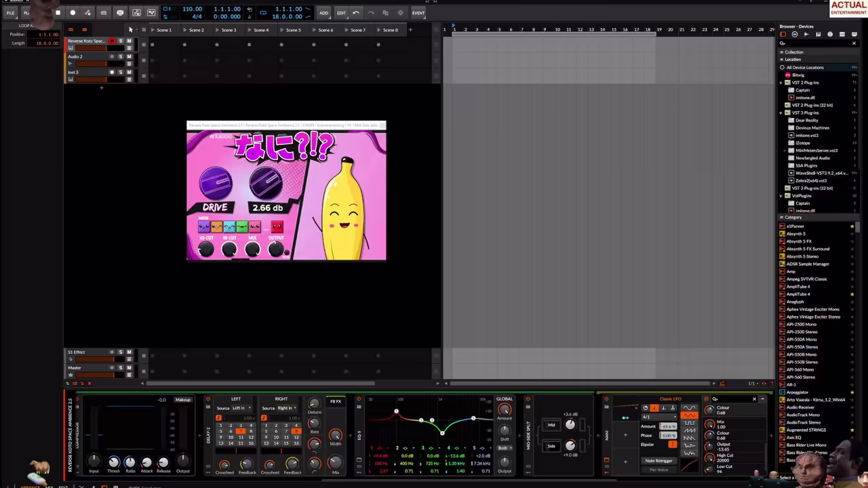Collapse the Location section
Viewport: 868px width, 488px height.
pyautogui.click(x=782, y=60)
